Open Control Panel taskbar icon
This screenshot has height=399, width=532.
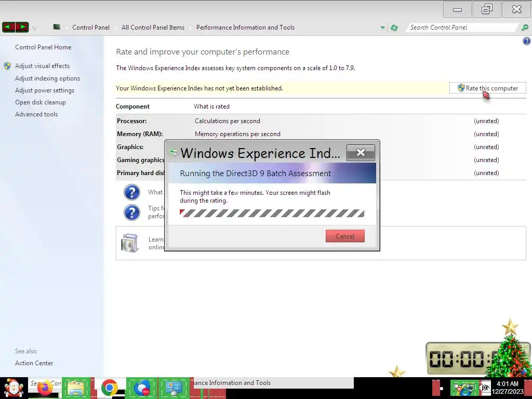point(174,388)
